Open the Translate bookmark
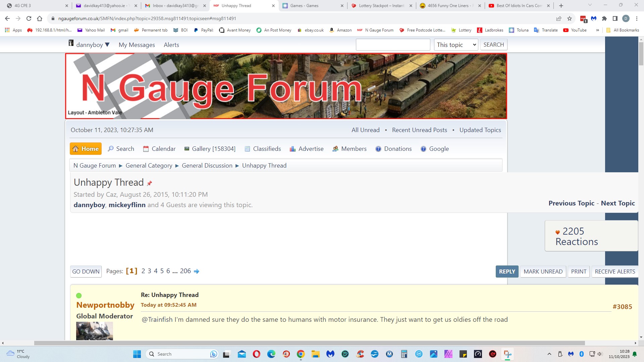Screen dimensions: 644x362 (x=546, y=30)
